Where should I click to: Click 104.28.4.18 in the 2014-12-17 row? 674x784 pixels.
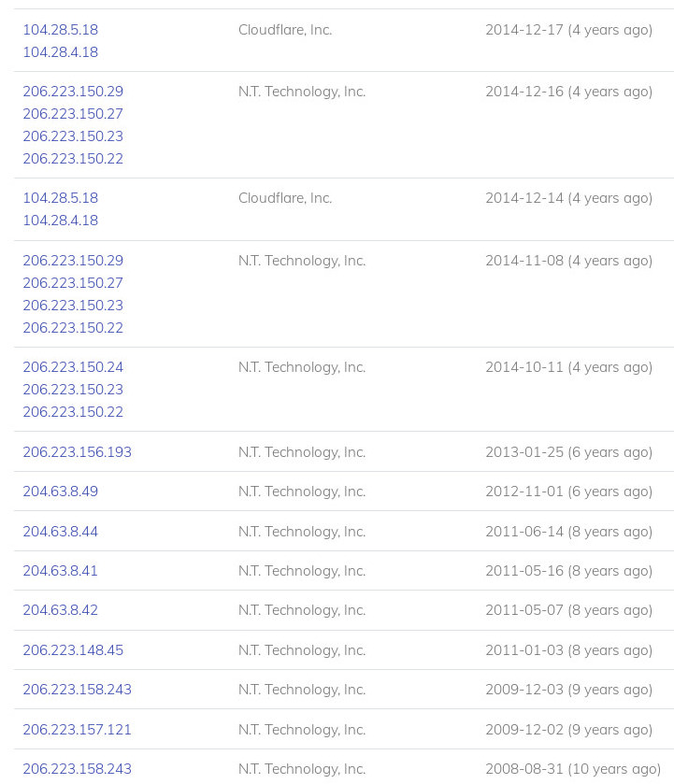coord(61,52)
